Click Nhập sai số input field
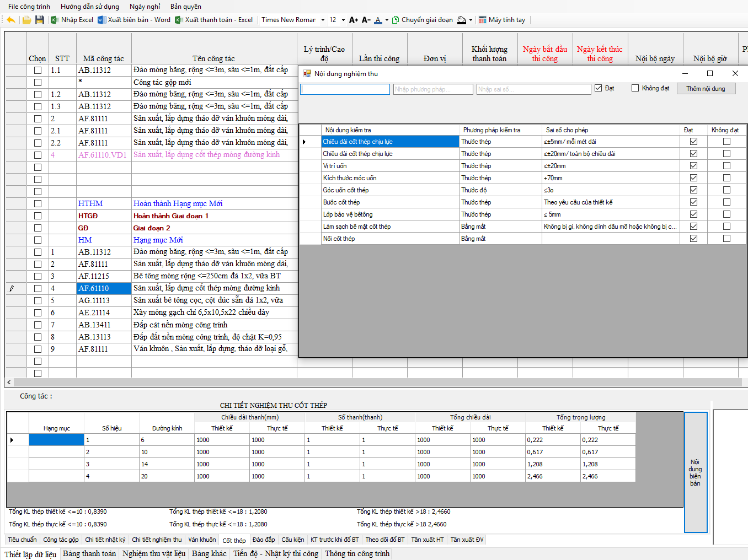 click(533, 89)
